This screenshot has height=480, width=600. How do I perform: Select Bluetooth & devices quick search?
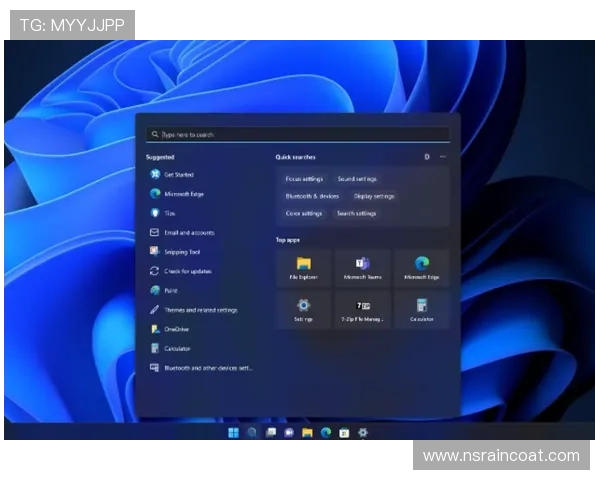pyautogui.click(x=312, y=196)
